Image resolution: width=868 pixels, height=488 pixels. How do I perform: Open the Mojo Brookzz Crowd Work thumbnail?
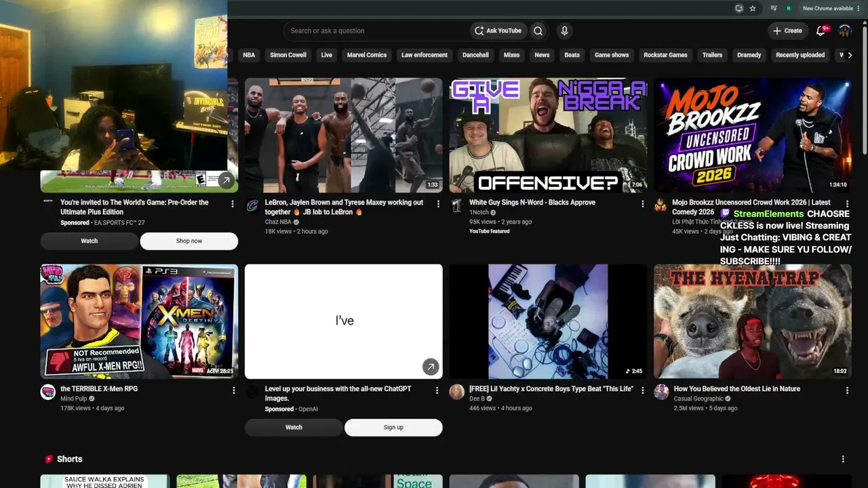point(753,135)
